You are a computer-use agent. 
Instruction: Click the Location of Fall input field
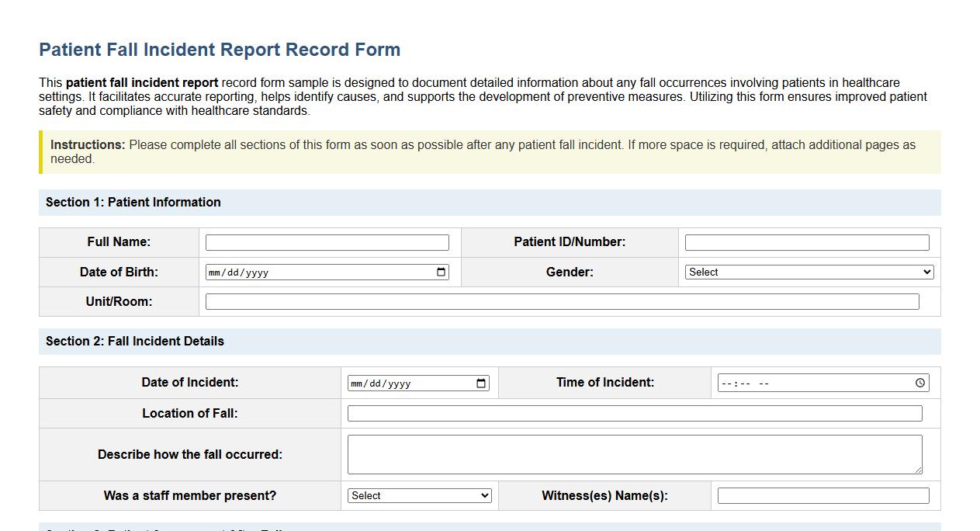pyautogui.click(x=635, y=413)
